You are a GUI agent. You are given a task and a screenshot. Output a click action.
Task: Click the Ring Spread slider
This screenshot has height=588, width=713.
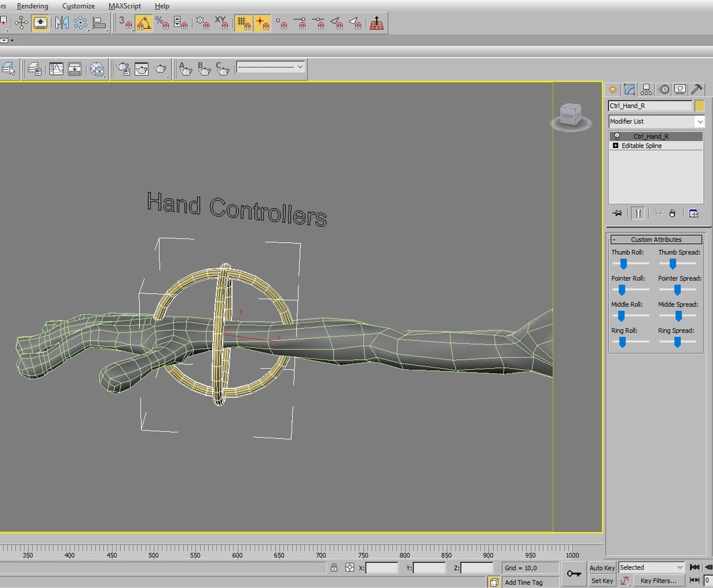678,342
